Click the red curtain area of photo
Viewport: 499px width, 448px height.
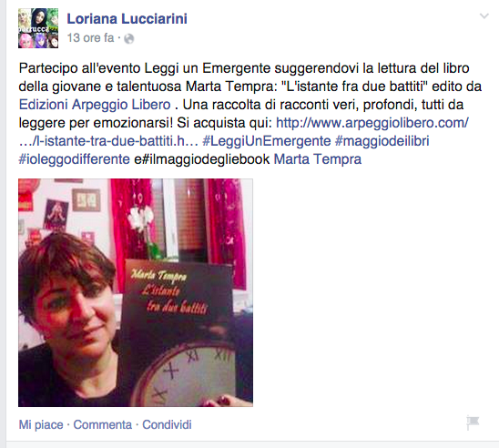(x=227, y=223)
